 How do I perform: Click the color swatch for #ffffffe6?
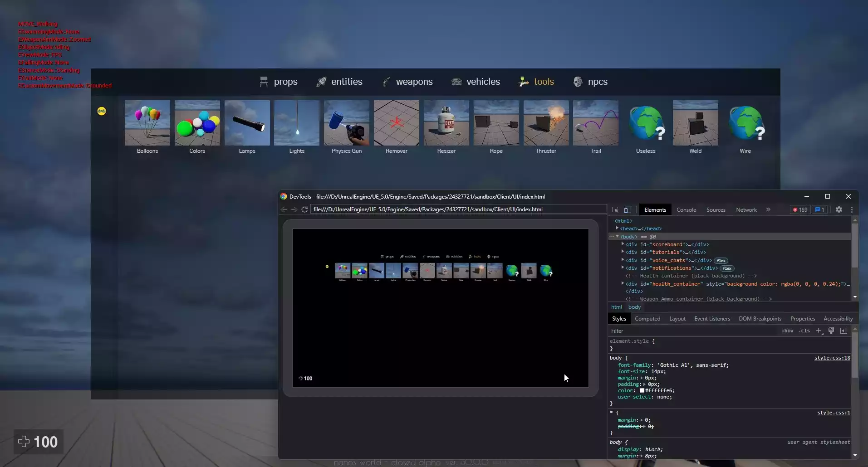tap(642, 390)
